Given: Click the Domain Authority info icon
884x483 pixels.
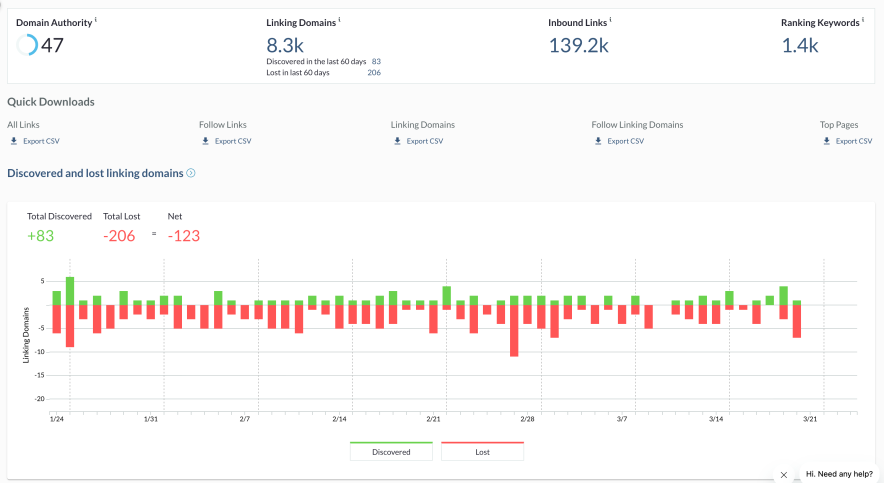Looking at the screenshot, I should click(96, 20).
